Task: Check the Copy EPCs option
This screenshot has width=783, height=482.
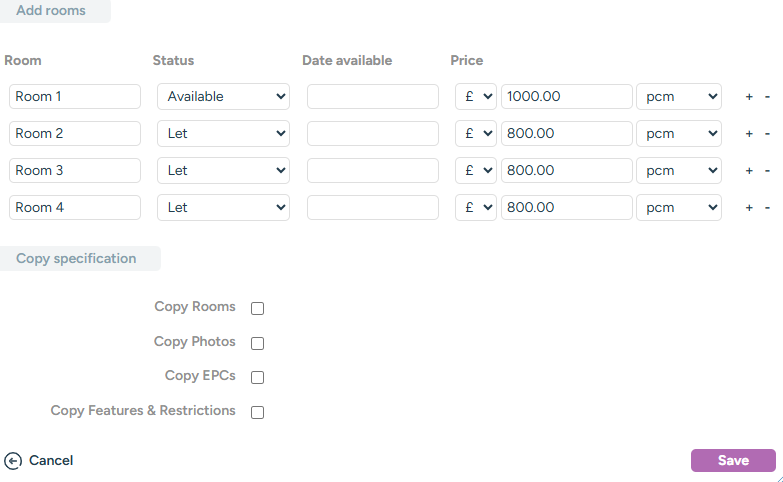Action: coord(257,377)
